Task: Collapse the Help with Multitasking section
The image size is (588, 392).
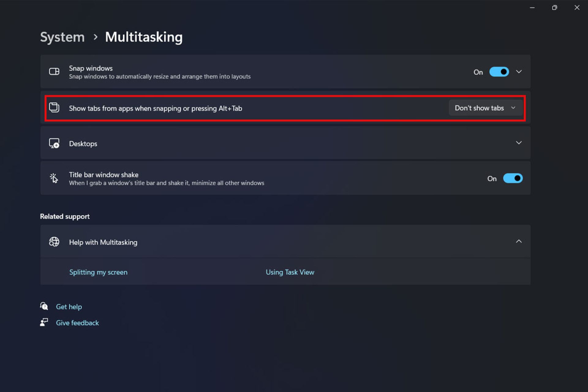Action: tap(519, 241)
